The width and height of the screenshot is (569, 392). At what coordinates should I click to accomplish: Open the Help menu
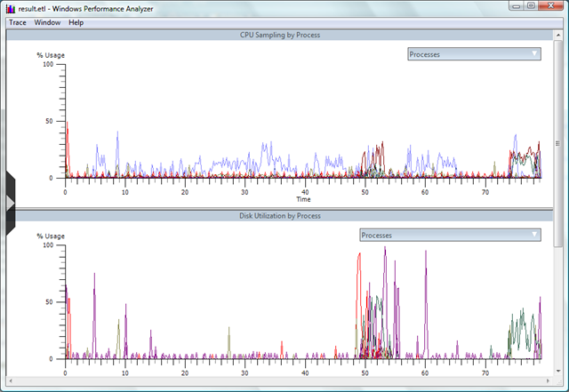[76, 21]
